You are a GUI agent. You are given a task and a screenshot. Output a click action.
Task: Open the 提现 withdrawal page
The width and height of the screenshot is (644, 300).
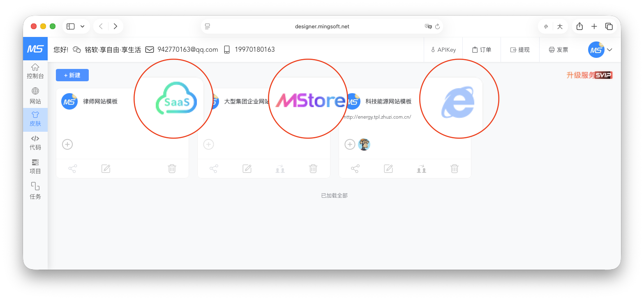point(520,50)
